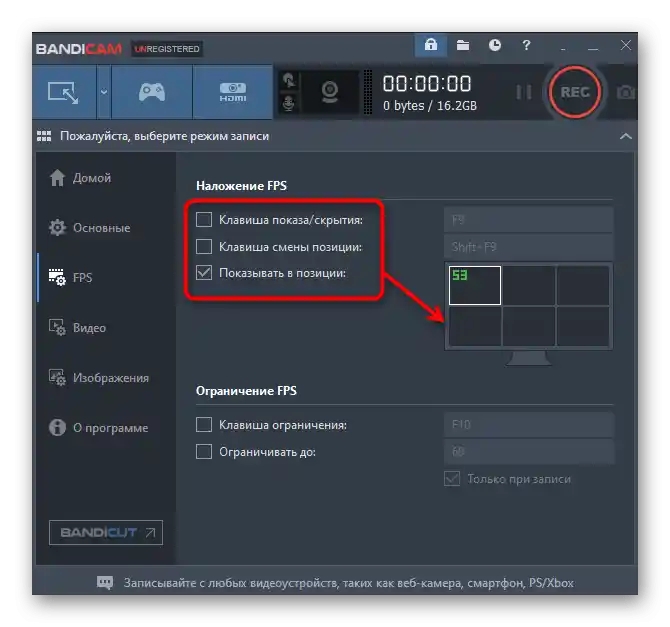The image size is (670, 627).
Task: Select the HDMI device recording mode
Action: [x=232, y=92]
